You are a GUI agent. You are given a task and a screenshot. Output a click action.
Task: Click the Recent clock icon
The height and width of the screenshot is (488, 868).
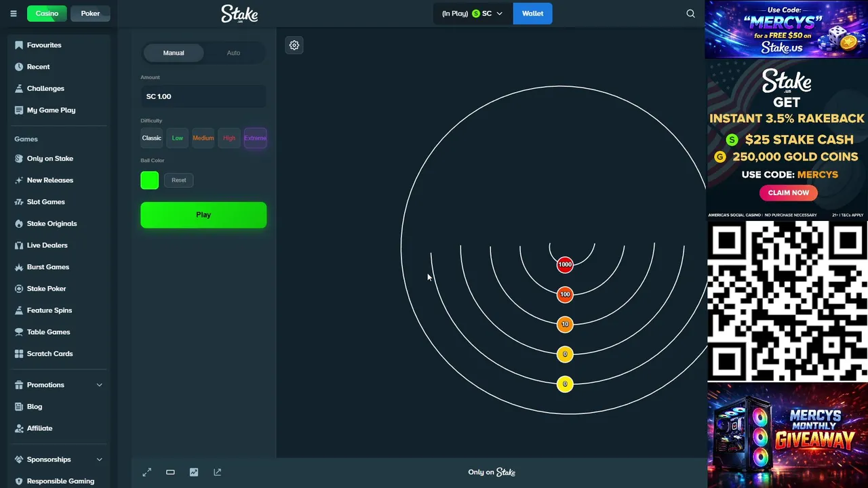click(x=19, y=66)
